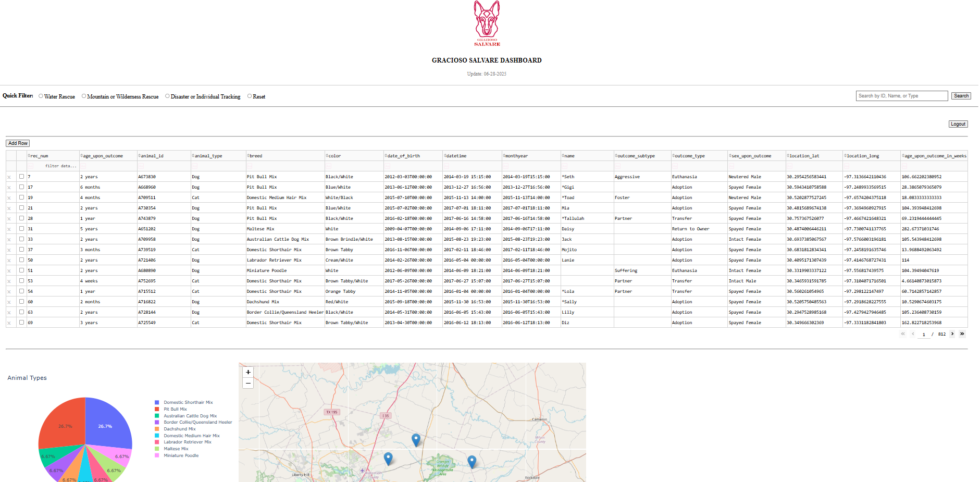Delete row 19 with its x icon
Image resolution: width=980 pixels, height=482 pixels.
(9, 198)
